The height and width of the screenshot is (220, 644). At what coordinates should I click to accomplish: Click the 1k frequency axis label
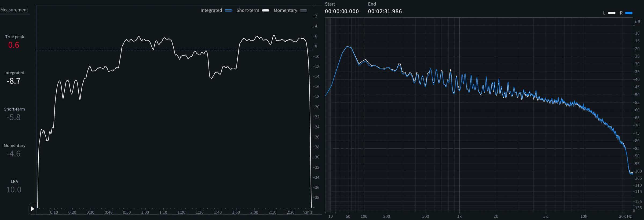[x=459, y=216]
